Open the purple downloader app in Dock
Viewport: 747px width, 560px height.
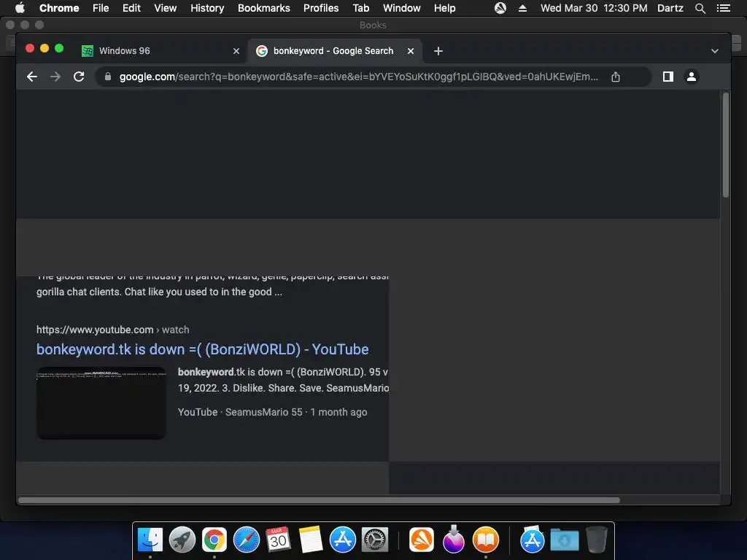tap(454, 539)
